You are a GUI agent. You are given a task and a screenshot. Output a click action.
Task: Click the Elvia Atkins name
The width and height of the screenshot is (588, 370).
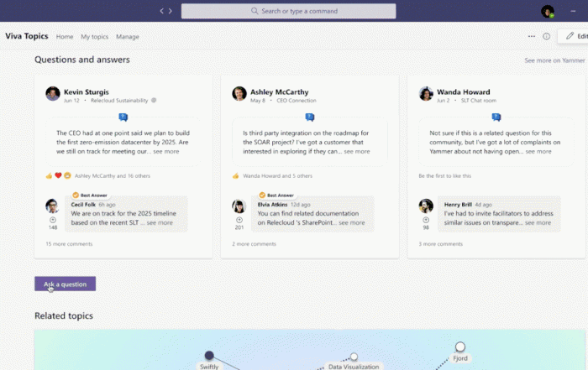click(272, 205)
